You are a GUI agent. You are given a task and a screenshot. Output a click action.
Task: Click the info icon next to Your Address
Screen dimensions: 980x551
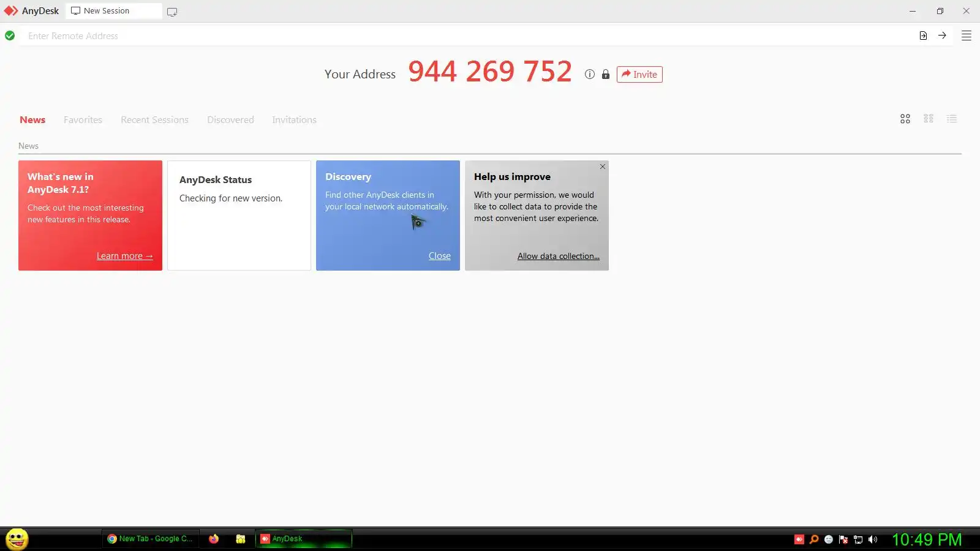pyautogui.click(x=590, y=74)
